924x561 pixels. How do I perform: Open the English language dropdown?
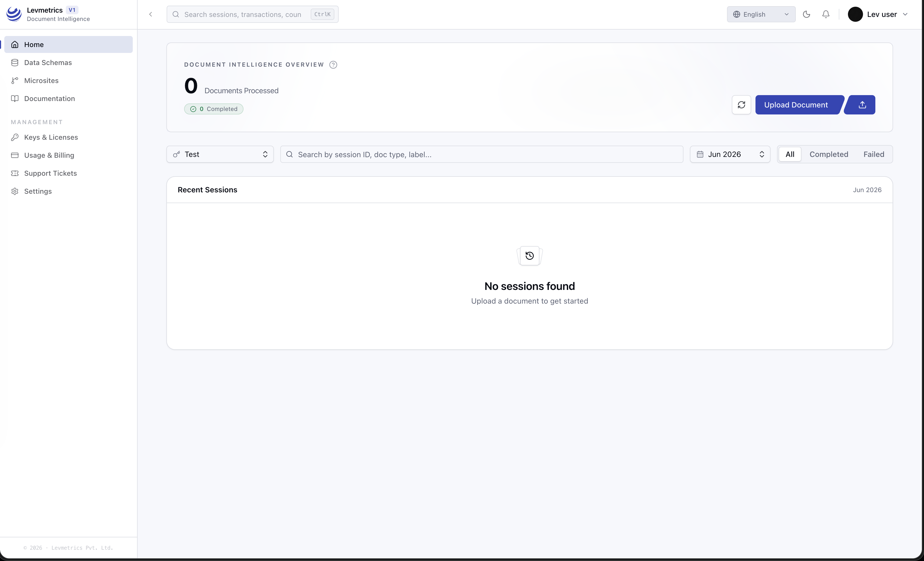tap(761, 14)
